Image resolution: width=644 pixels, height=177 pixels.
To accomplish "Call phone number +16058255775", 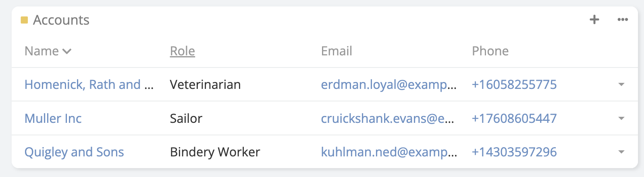I will (x=514, y=84).
